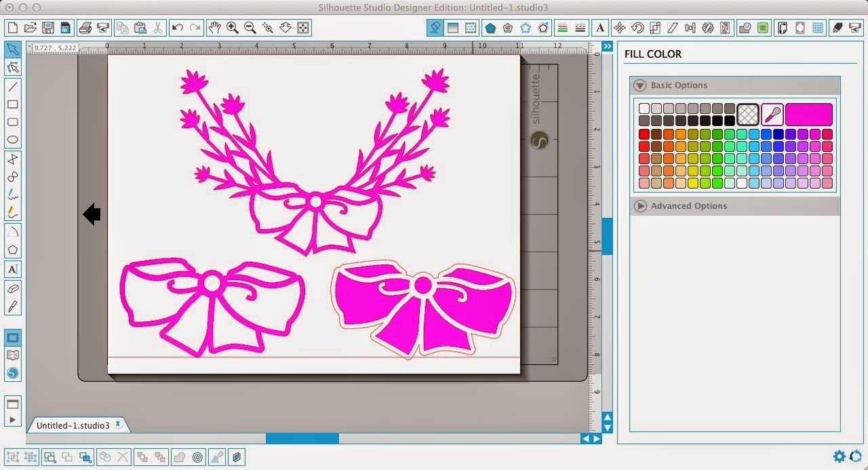Screen dimensions: 868x470
Task: Open the Weld tool at bottom
Action: click(x=180, y=457)
